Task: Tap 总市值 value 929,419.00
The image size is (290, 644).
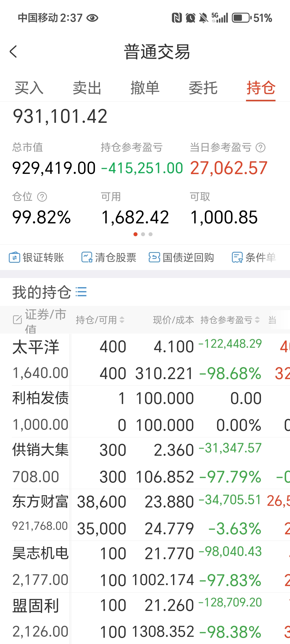Action: point(54,168)
